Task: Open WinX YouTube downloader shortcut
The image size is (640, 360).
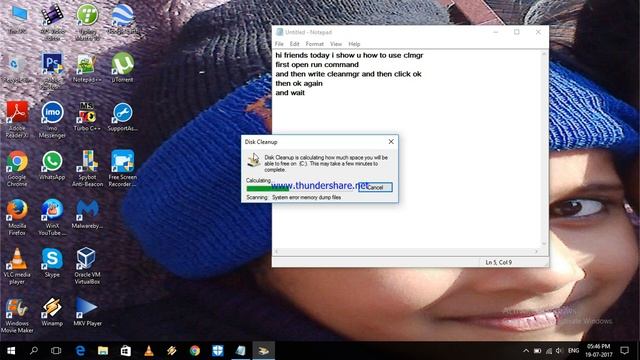Action: coord(52,217)
